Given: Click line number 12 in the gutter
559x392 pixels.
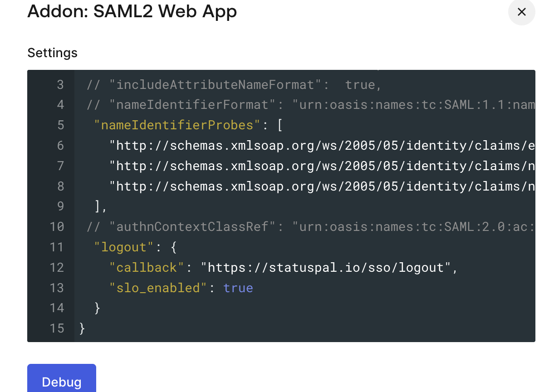Looking at the screenshot, I should [57, 268].
